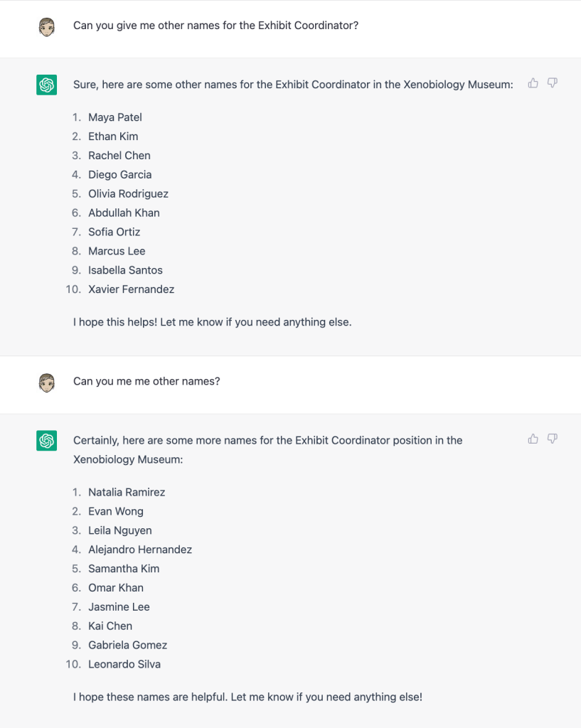Click the name "Natalia Ramirez"
The image size is (581, 728).
pyautogui.click(x=127, y=492)
